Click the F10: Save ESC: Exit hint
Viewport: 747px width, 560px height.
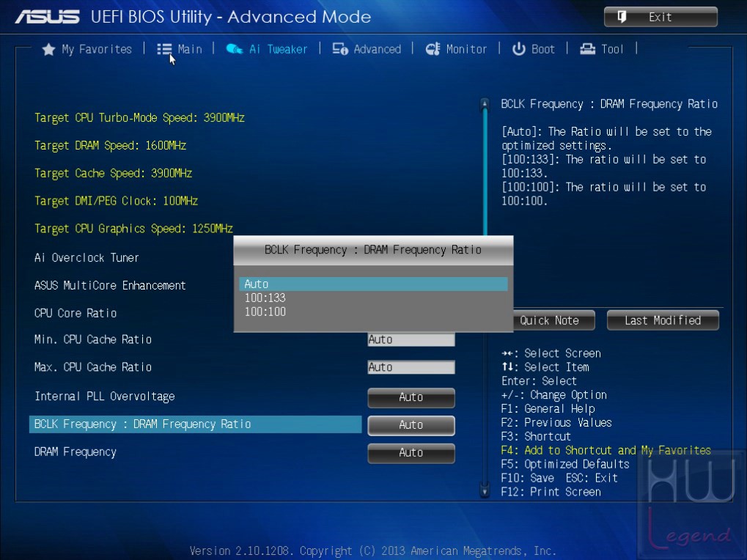[x=559, y=478]
